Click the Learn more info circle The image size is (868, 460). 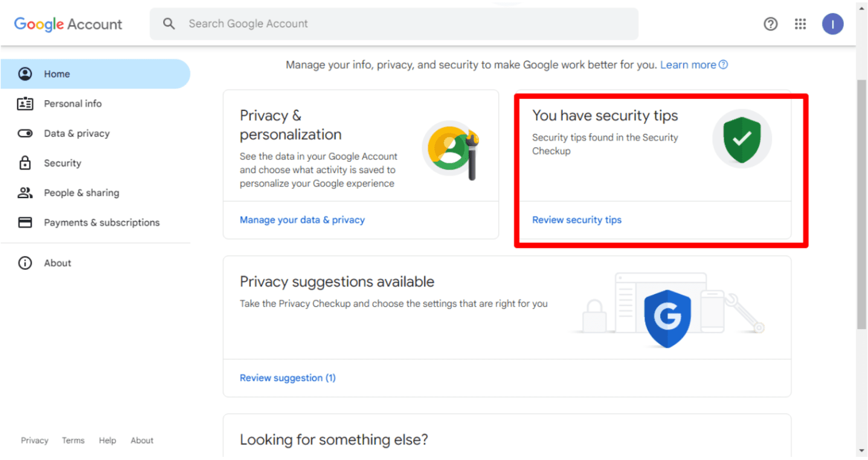(x=723, y=65)
